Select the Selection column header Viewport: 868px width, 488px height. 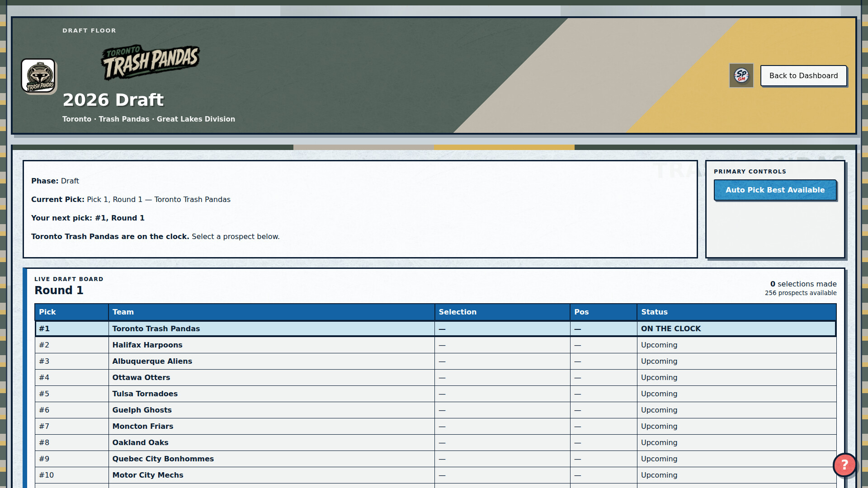[502, 312]
